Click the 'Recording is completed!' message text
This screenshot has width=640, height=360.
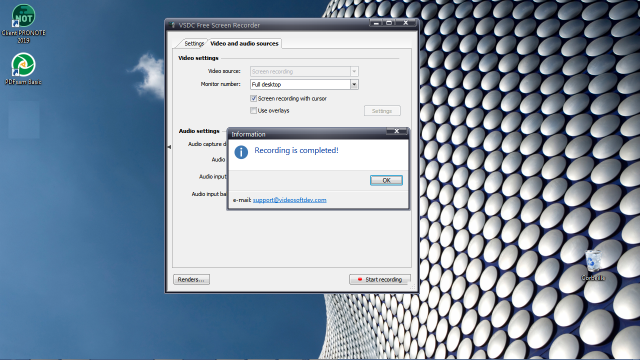(296, 150)
